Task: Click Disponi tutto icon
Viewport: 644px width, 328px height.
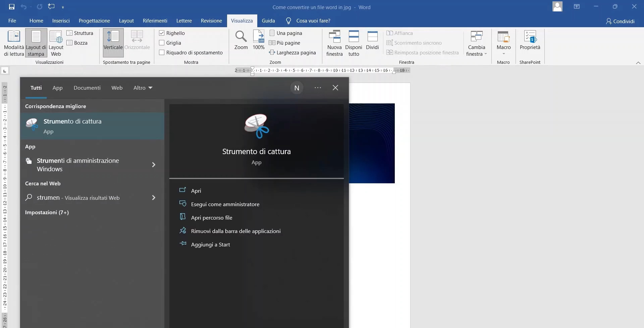Action: pyautogui.click(x=354, y=36)
